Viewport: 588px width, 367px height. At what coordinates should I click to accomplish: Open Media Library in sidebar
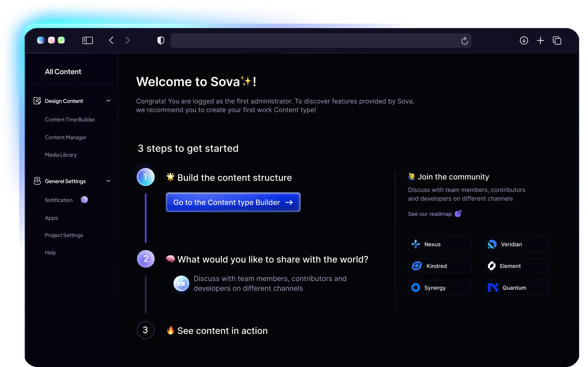[x=61, y=155]
